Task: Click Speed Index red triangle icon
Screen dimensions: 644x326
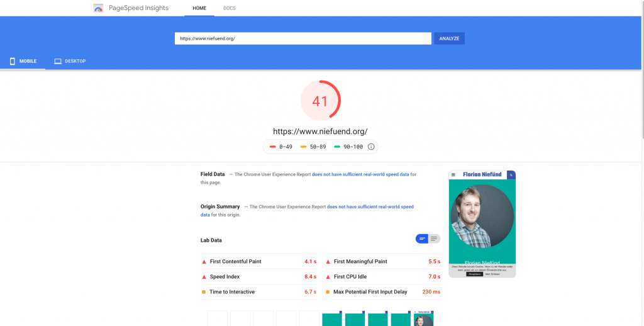Action: point(204,277)
